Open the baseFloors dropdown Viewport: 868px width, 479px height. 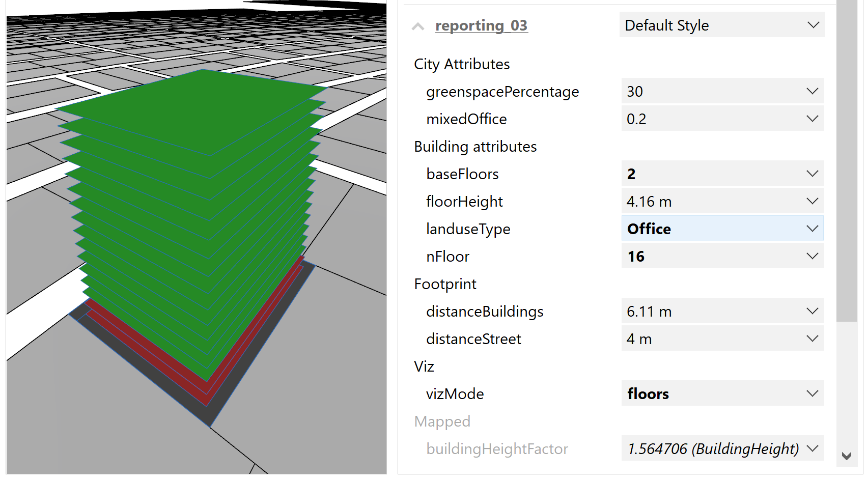pyautogui.click(x=811, y=173)
